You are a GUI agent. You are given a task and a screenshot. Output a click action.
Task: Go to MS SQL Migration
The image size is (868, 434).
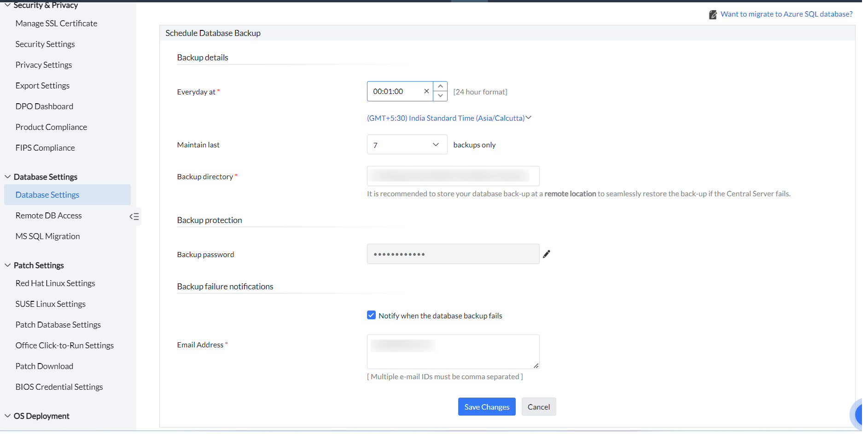point(47,236)
